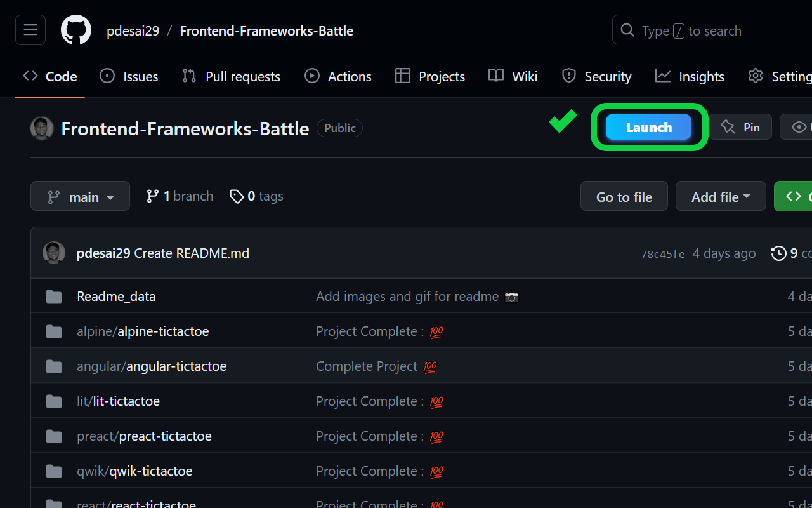Expand the Add file dropdown
Screen dimensions: 812x508
tap(721, 196)
